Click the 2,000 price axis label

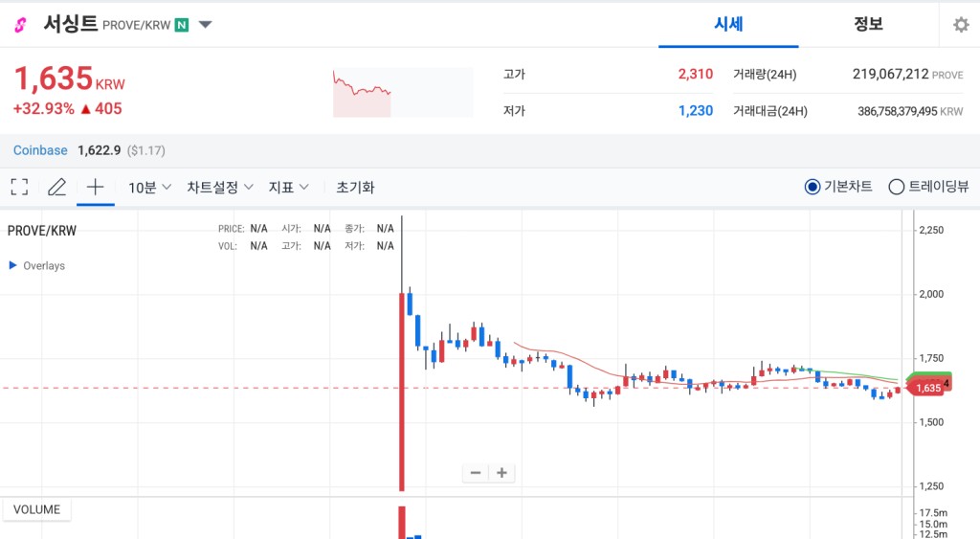point(931,294)
